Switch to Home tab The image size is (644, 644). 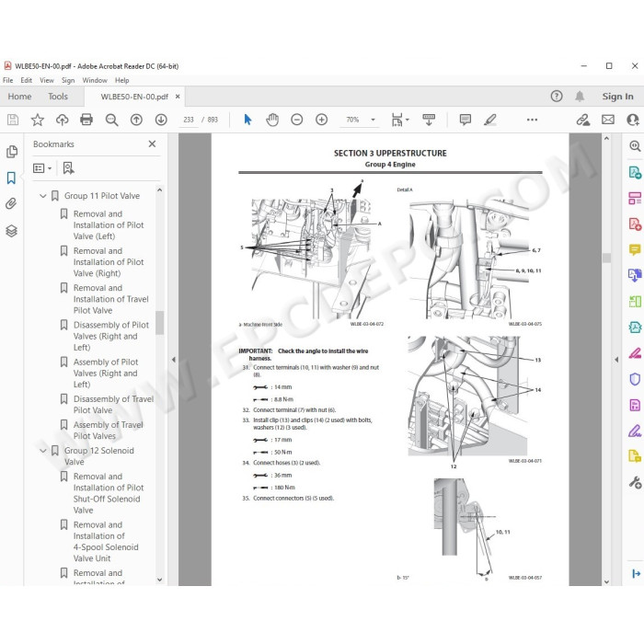pyautogui.click(x=19, y=96)
